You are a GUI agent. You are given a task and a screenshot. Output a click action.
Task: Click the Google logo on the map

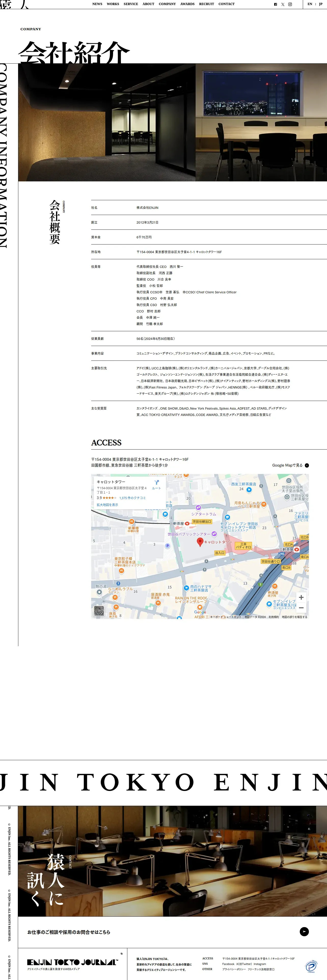[x=200, y=612]
